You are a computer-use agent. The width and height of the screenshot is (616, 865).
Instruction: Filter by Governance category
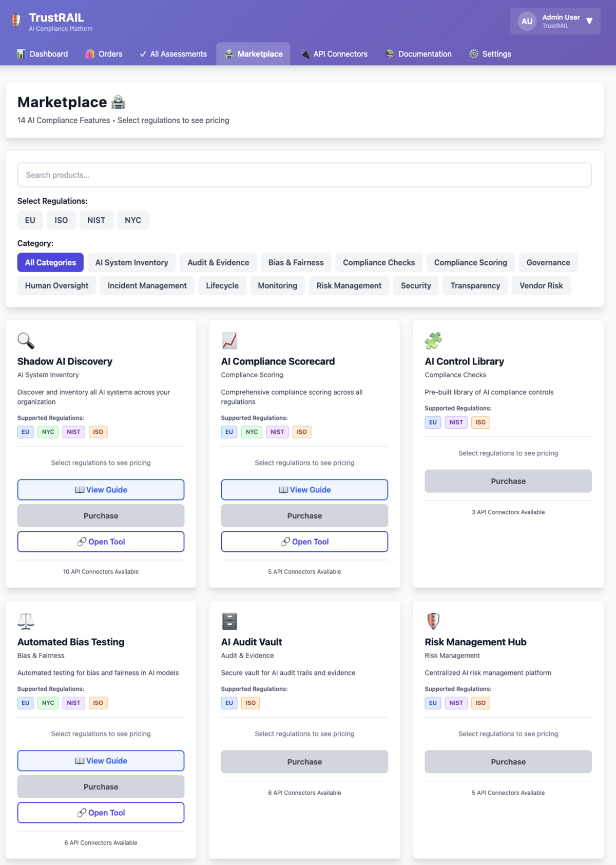pyautogui.click(x=548, y=262)
